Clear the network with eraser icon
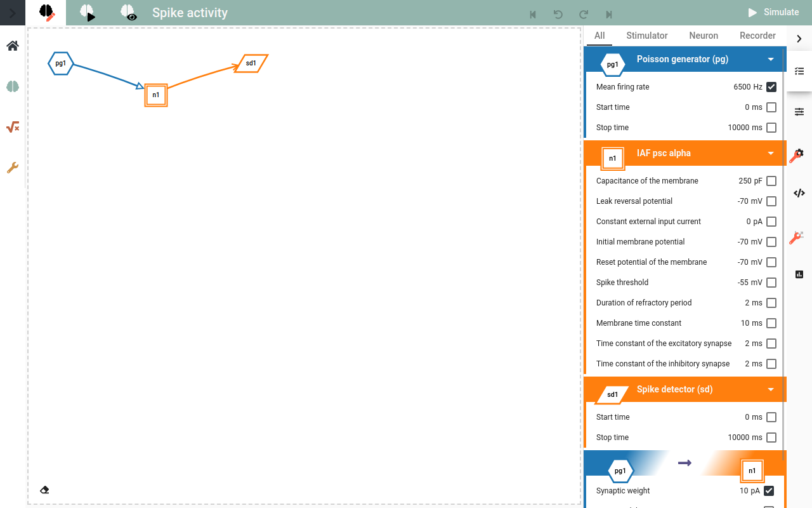The width and height of the screenshot is (812, 508). 44,490
